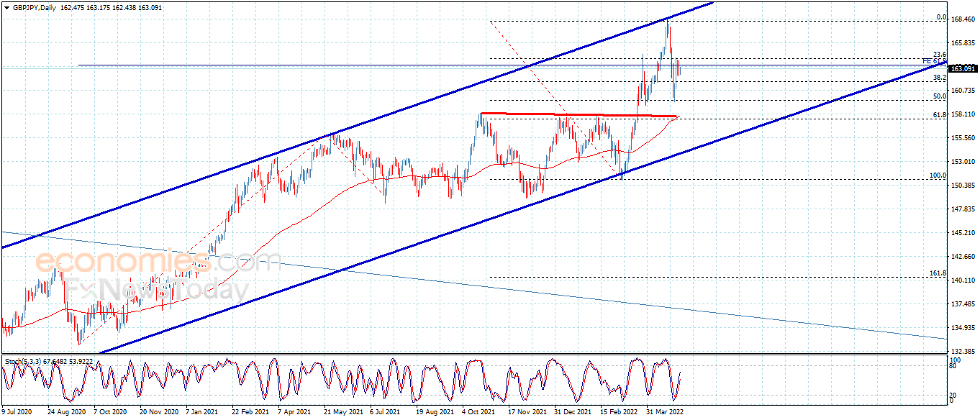Select the 100.0 Fibonacci level label

tap(938, 175)
